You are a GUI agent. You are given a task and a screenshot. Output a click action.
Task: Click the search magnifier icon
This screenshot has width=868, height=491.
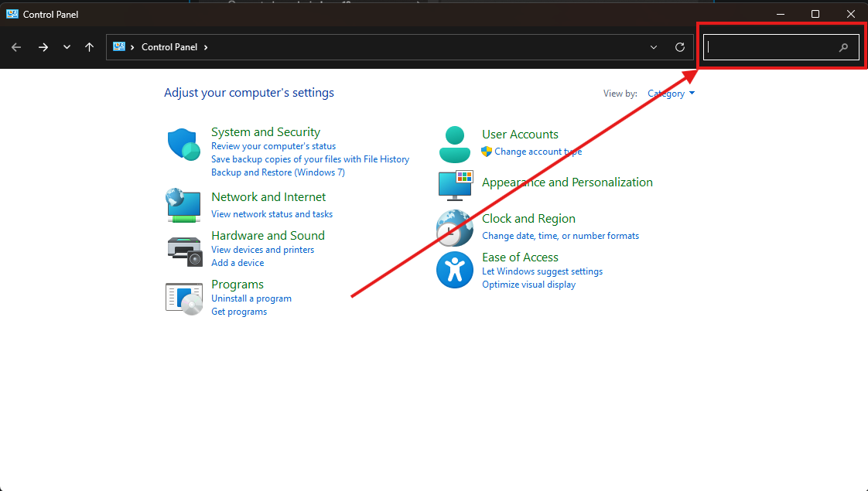pyautogui.click(x=843, y=48)
